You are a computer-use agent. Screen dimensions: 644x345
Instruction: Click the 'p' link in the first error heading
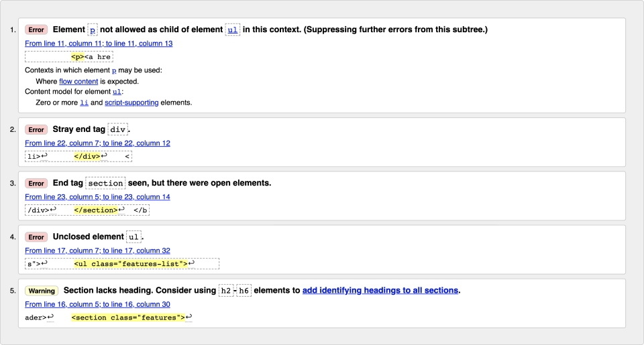[93, 29]
